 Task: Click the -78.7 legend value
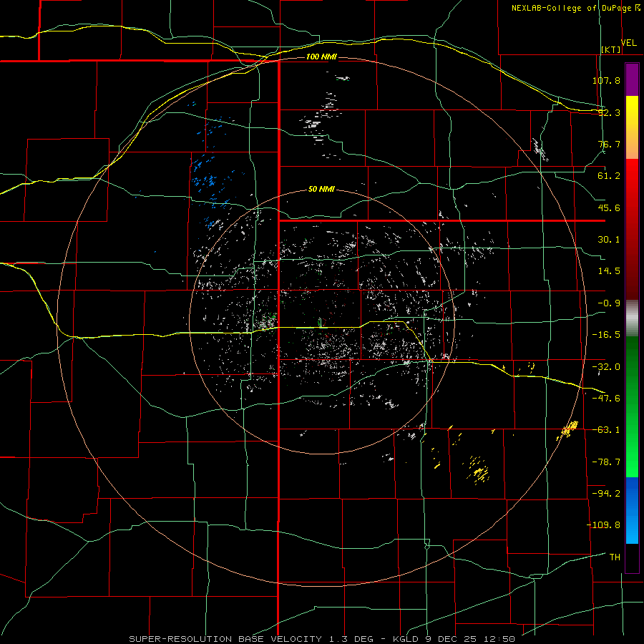606,462
